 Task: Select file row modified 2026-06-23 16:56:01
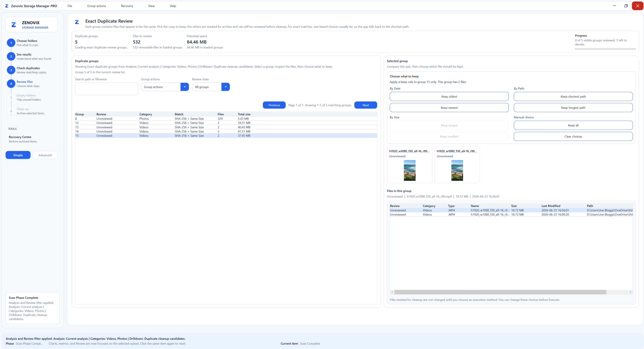pos(511,210)
